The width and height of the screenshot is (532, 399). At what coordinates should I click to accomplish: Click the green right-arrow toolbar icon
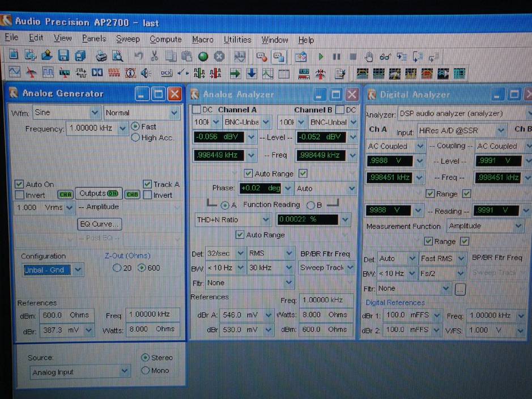235,73
